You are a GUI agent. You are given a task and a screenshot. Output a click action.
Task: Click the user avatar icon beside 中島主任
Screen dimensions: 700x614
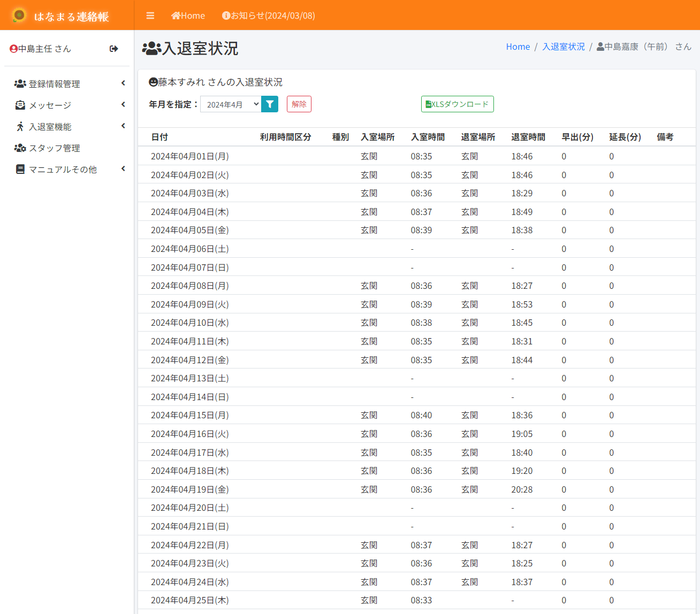pos(13,49)
